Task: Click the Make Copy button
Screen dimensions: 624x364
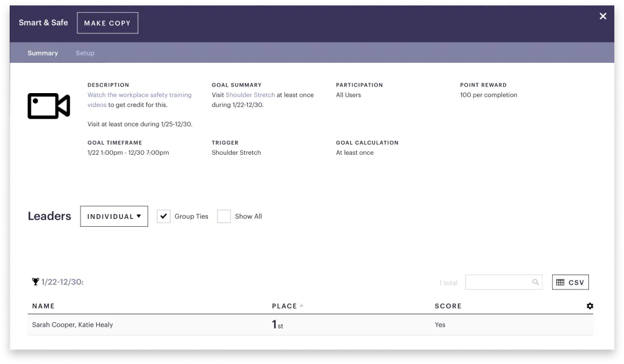Action: point(108,23)
